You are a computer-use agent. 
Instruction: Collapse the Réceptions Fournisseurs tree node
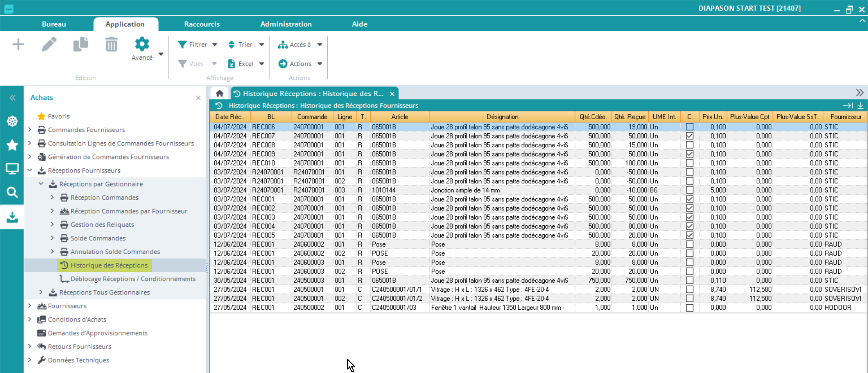(x=30, y=170)
